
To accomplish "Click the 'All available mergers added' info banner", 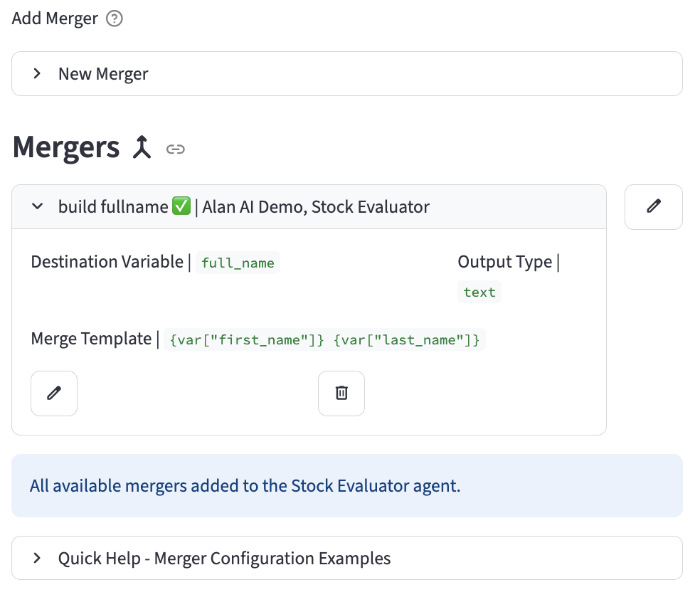I will pyautogui.click(x=346, y=486).
